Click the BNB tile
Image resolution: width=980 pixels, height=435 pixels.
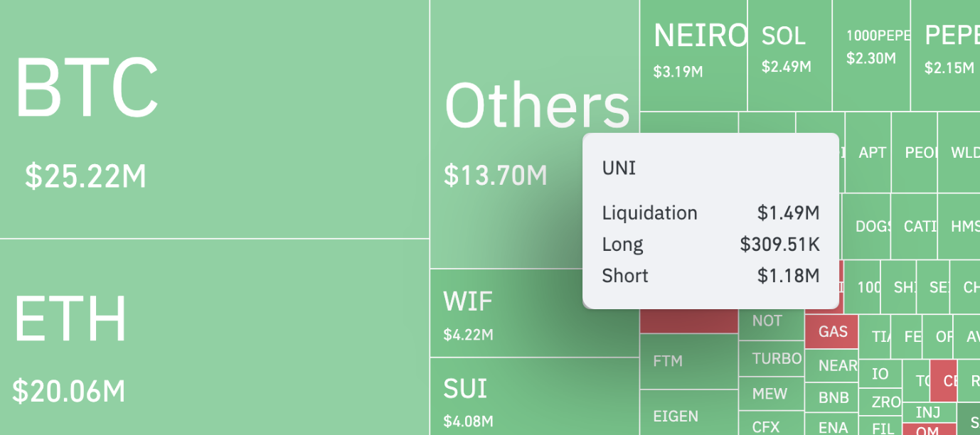[x=833, y=398]
